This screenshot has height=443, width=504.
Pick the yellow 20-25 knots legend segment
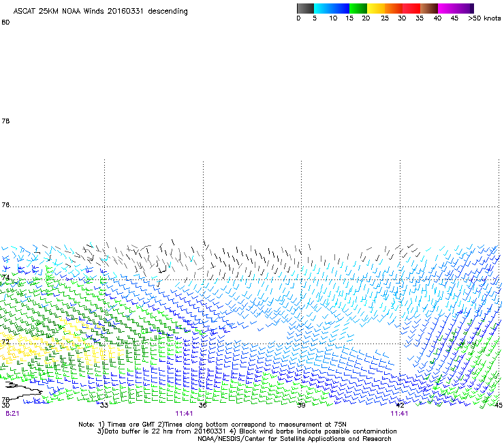pos(376,8)
